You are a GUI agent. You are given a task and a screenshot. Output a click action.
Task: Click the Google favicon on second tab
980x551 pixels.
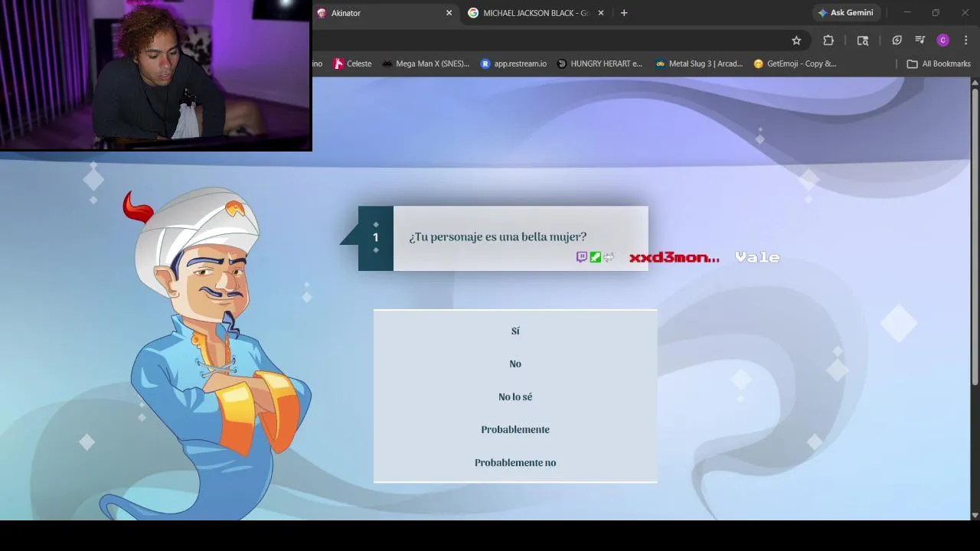pyautogui.click(x=473, y=13)
